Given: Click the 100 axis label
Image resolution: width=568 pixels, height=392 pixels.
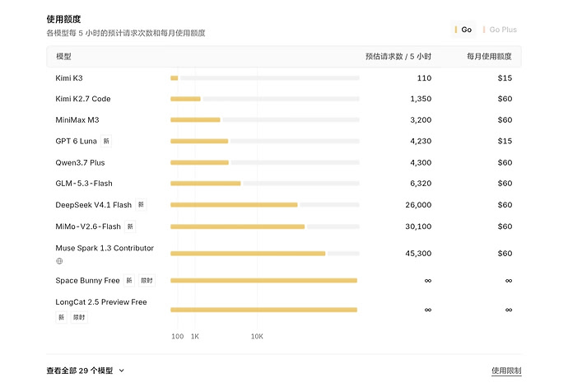Looking at the screenshot, I should [178, 337].
